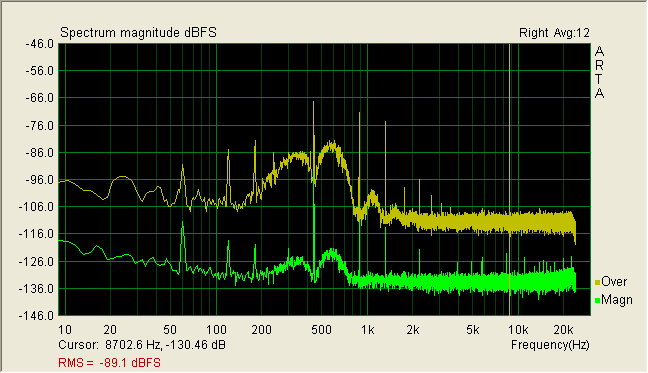Click the cursor readout '8702.6 Hz, -130.46 dB'
The image size is (648, 373).
[x=165, y=345]
